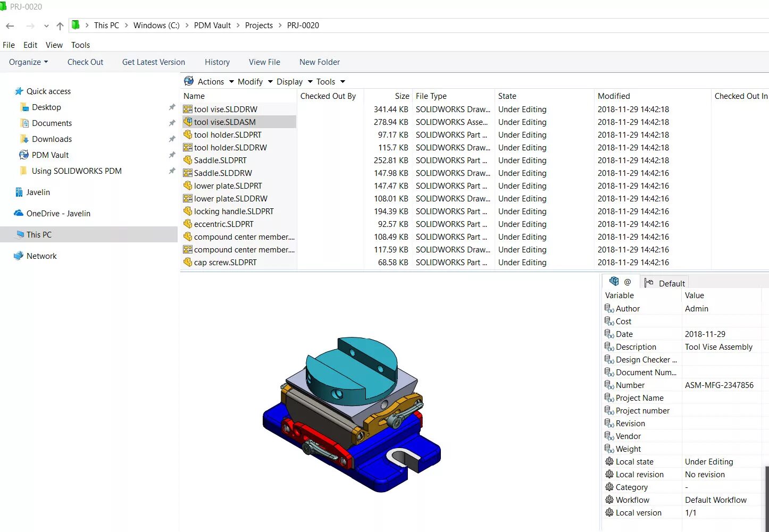The width and height of the screenshot is (769, 532).
Task: Open the Modify dropdown menu
Action: pos(255,81)
